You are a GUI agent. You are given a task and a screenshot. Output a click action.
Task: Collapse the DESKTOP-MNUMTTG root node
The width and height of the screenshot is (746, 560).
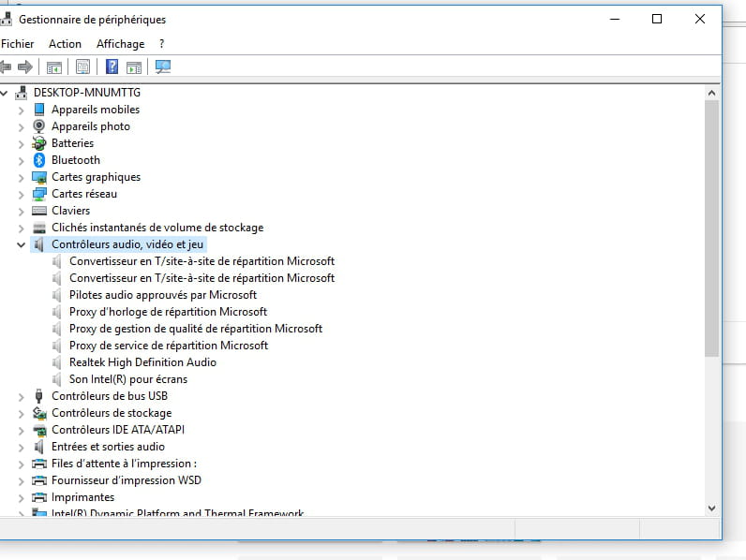4,93
